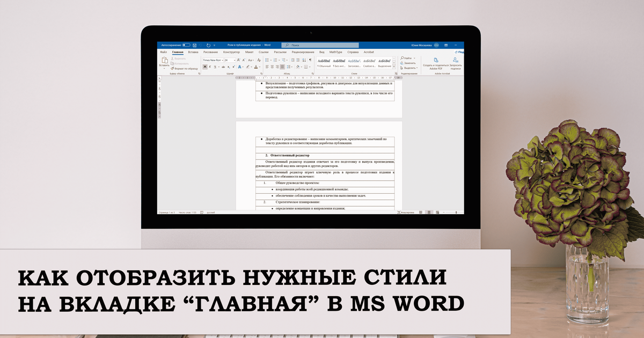Switch to the MathType tab
The width and height of the screenshot is (644, 338).
click(x=335, y=52)
